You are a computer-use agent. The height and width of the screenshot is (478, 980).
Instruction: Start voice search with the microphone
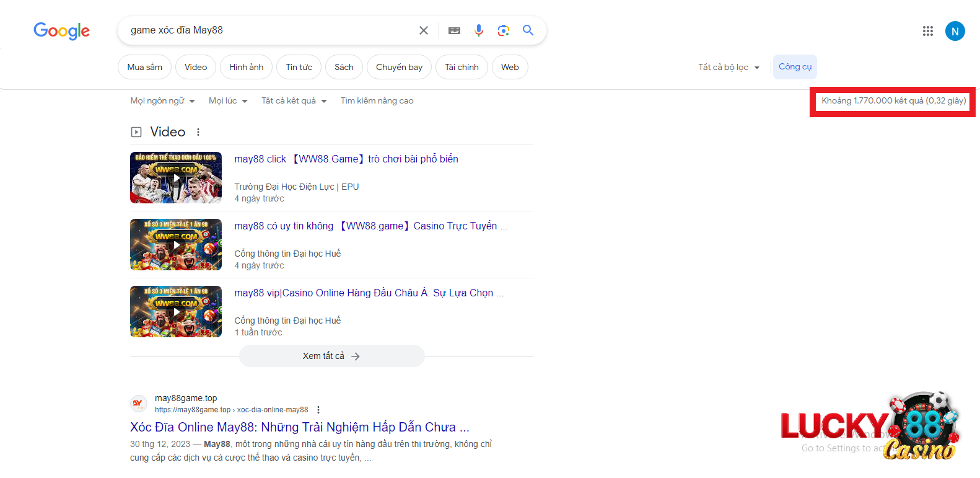click(479, 30)
